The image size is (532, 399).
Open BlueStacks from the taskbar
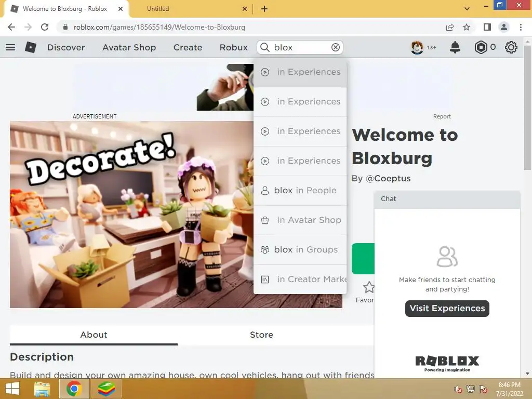(x=107, y=389)
